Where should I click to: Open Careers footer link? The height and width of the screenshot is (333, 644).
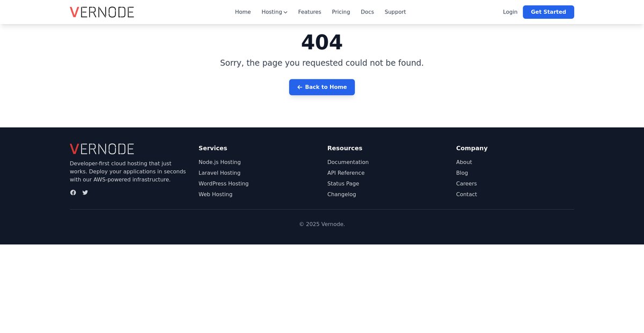[466, 184]
